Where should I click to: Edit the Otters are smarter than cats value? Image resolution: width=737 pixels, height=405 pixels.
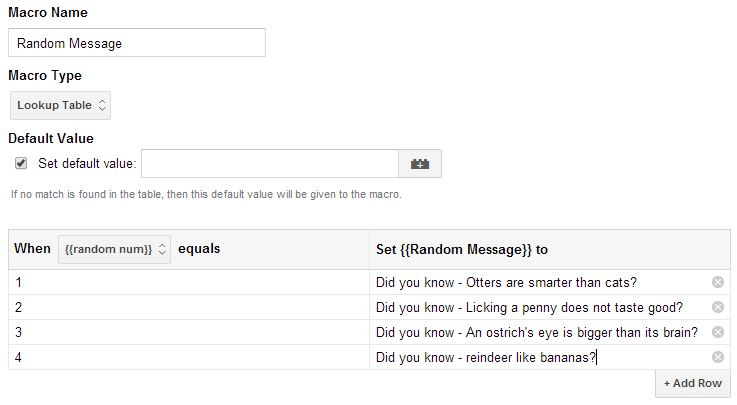pos(541,282)
